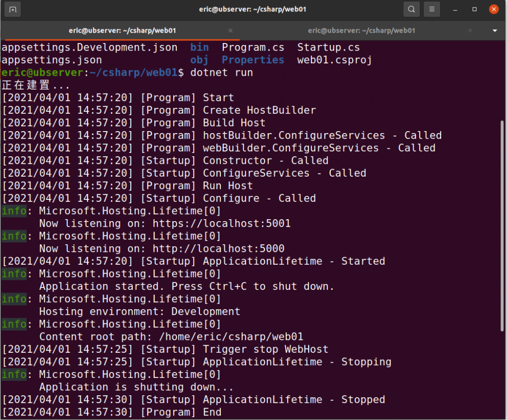This screenshot has width=507, height=420.
Task: Click the '[Program] End' log line
Action: click(x=111, y=413)
